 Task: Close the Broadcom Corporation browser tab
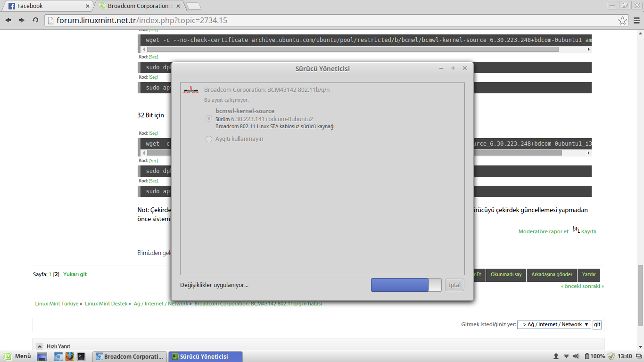(x=178, y=6)
